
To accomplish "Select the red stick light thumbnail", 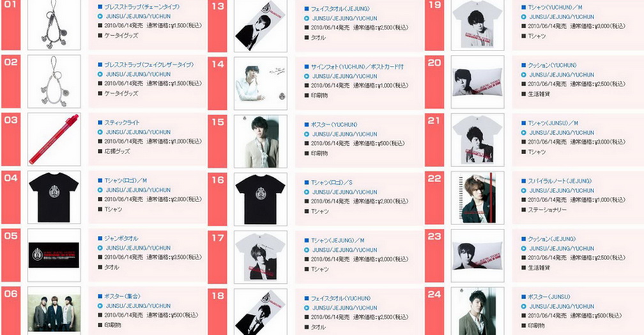I will 54,139.
